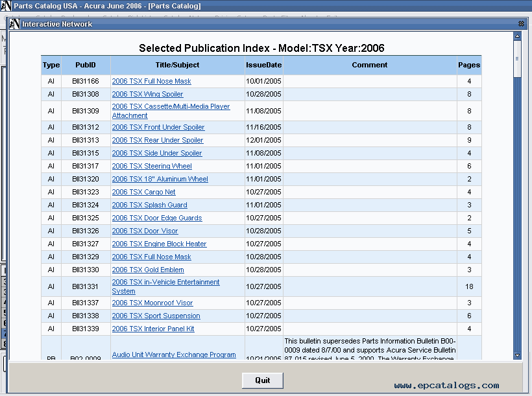Click the Selected Publication Index heading

point(261,48)
